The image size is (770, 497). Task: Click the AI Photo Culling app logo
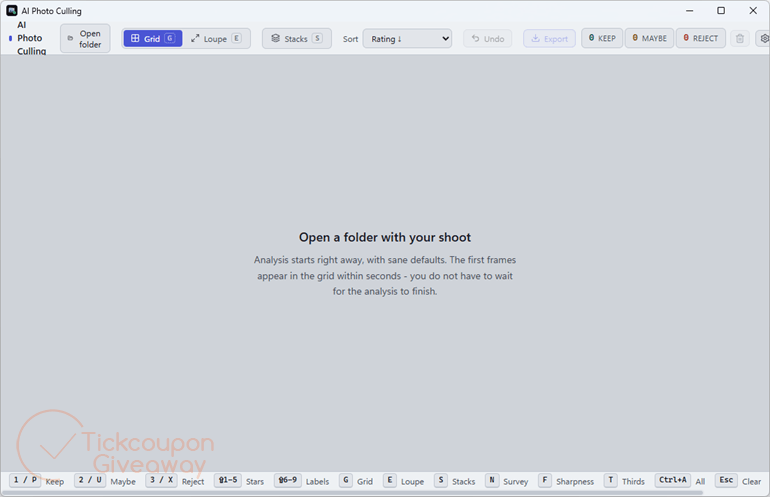pyautogui.click(x=12, y=10)
